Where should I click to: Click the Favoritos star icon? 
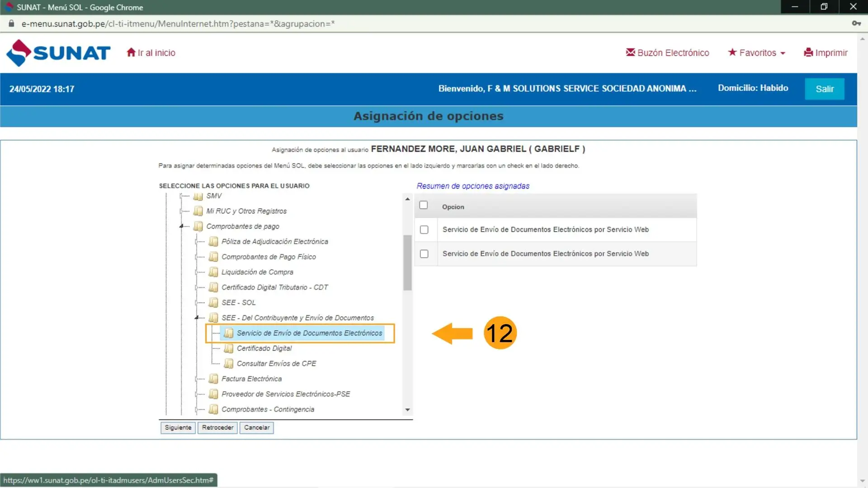tap(732, 52)
